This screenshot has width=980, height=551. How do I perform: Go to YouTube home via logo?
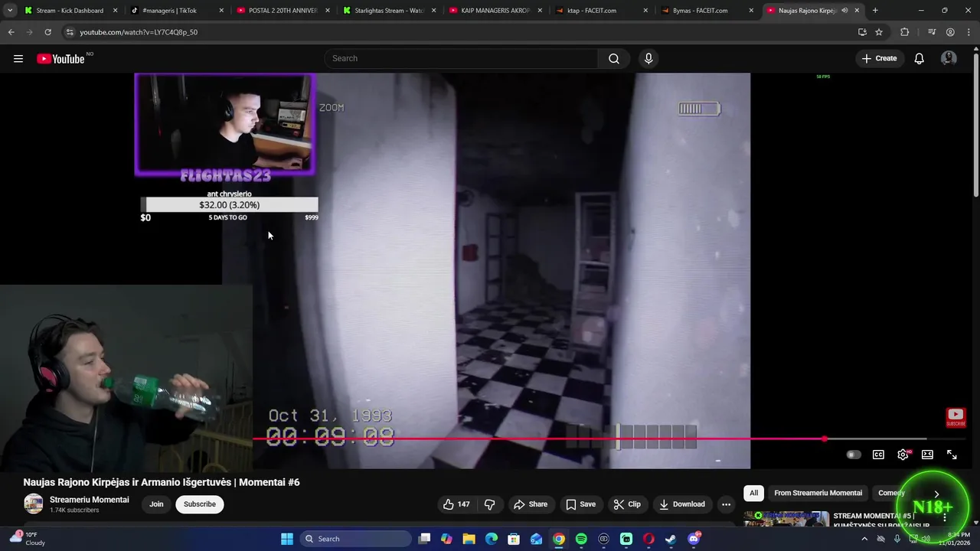point(60,59)
